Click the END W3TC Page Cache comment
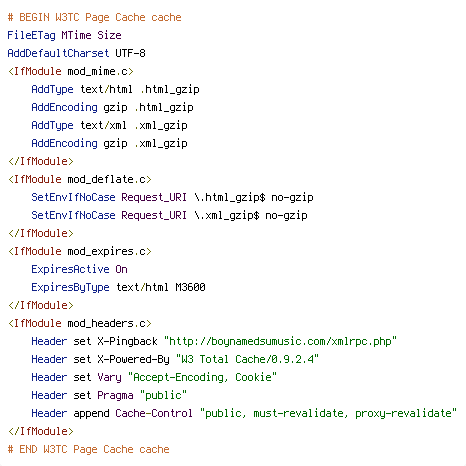 88,449
